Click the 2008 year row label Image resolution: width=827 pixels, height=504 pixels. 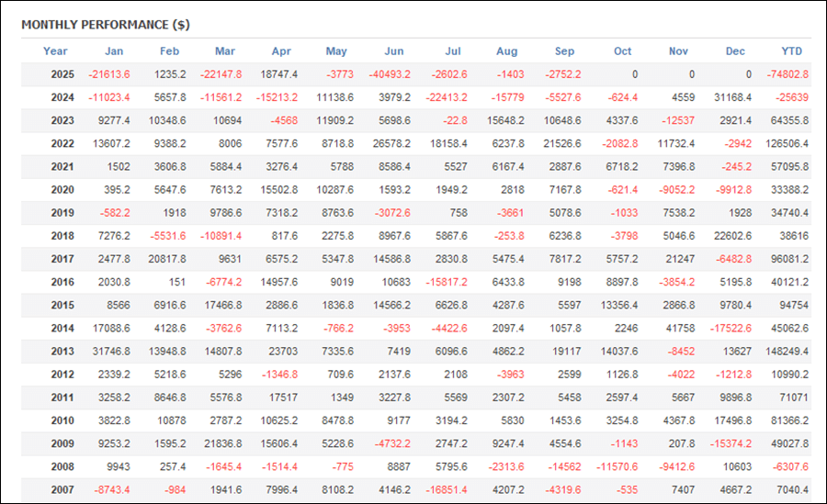[x=61, y=466]
